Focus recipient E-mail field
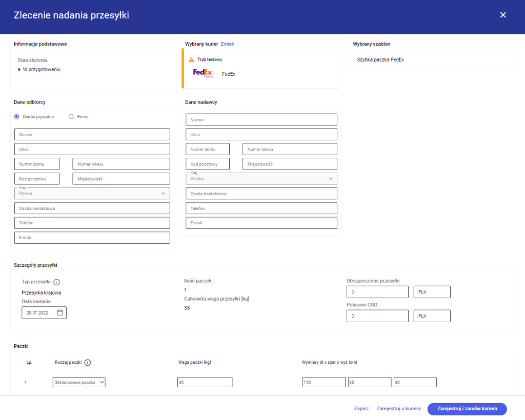The height and width of the screenshot is (420, 525). click(92, 238)
